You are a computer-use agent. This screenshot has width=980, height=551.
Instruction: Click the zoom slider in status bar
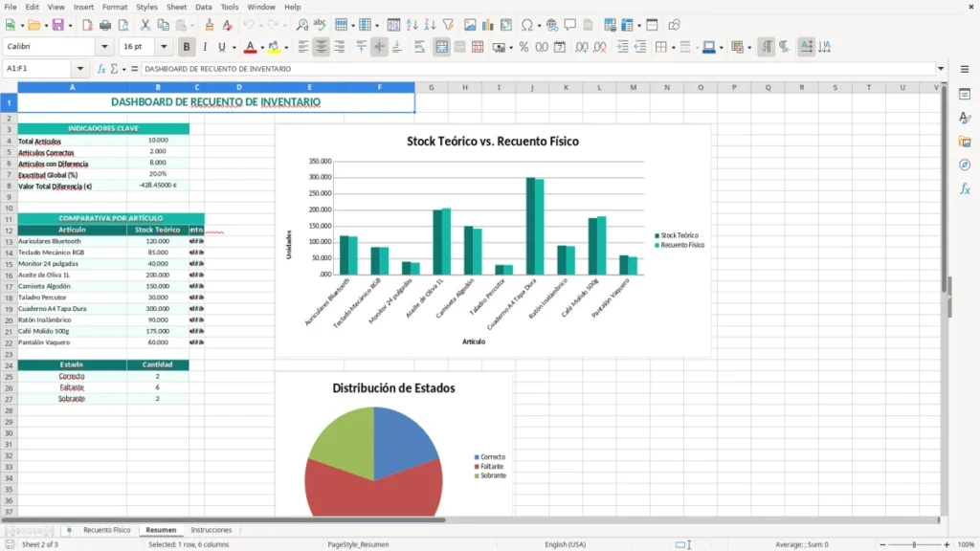click(x=914, y=544)
